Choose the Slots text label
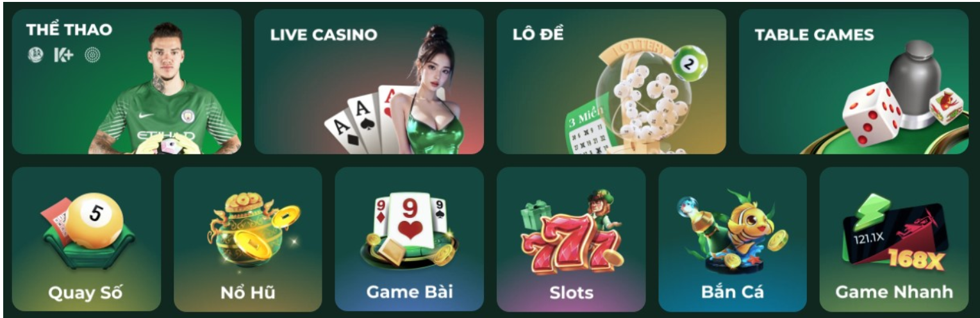This screenshot has height=318, width=980. [x=571, y=292]
